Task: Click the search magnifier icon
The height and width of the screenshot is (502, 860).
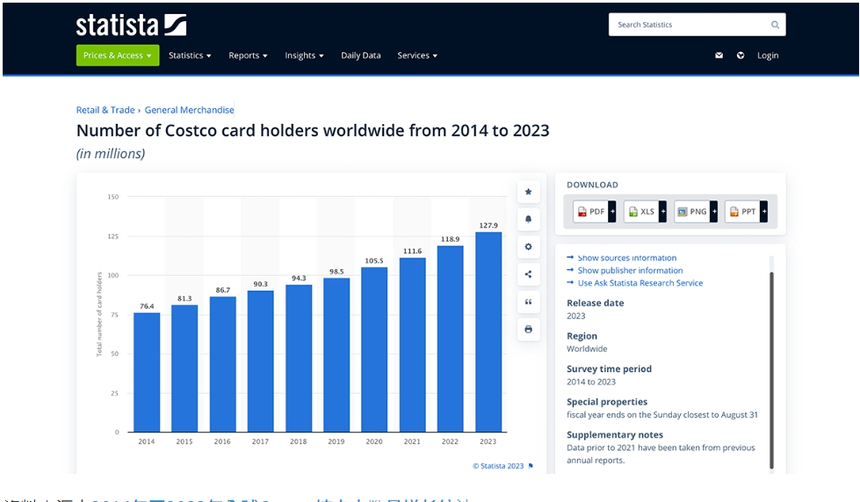Action: coord(775,25)
